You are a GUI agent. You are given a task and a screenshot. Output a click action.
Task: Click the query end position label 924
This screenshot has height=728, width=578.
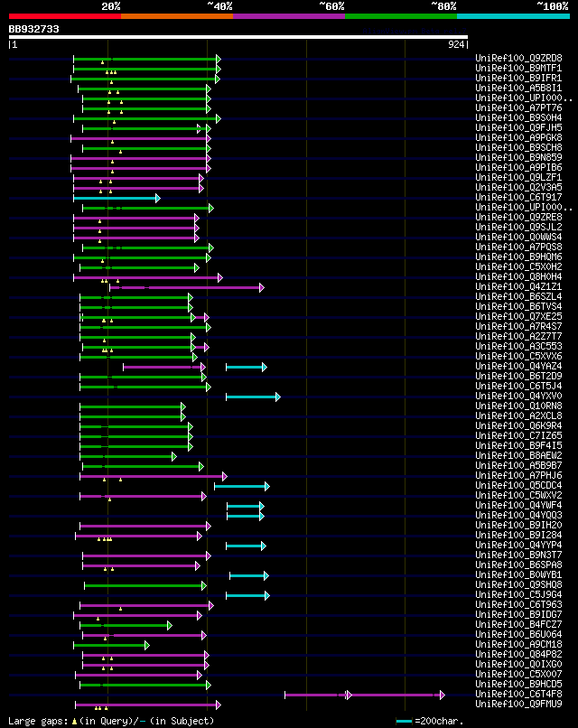(x=456, y=44)
